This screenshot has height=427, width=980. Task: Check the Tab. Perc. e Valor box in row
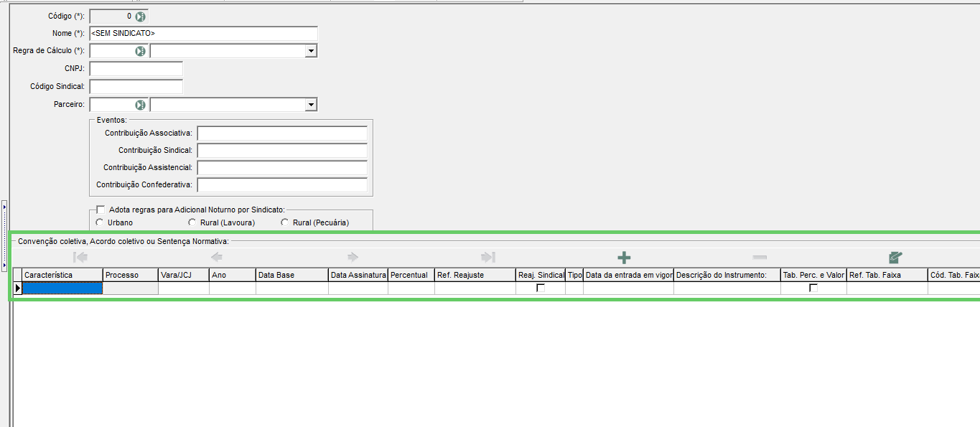pyautogui.click(x=813, y=288)
